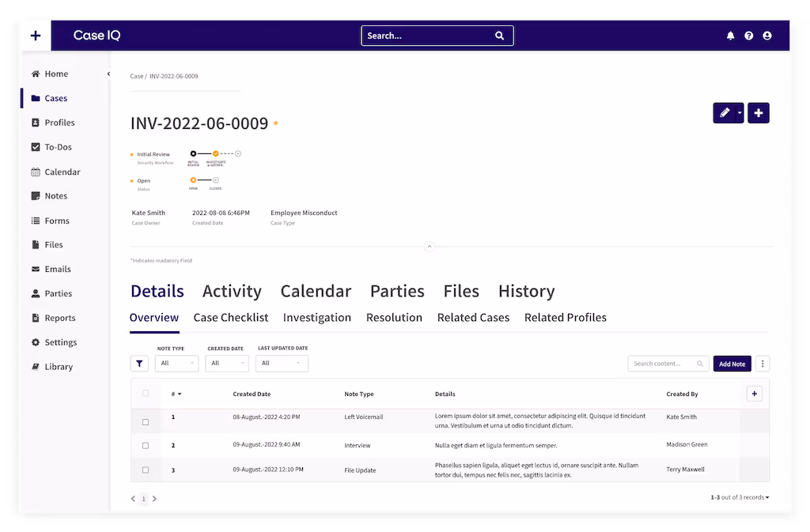Click the edit pencil button on the case
This screenshot has width=810, height=532.
coord(724,112)
